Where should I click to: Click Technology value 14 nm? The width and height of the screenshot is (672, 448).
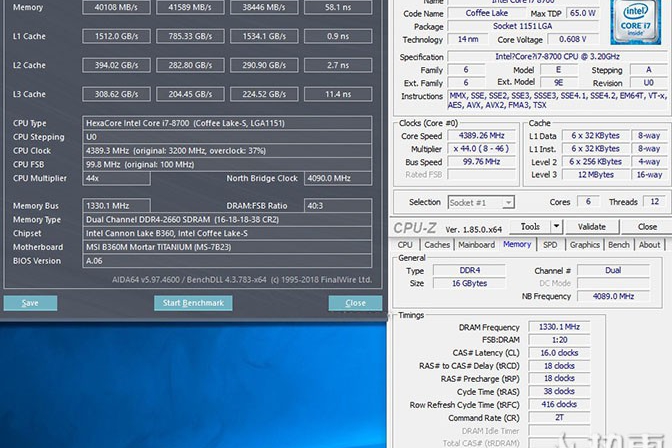coord(468,39)
